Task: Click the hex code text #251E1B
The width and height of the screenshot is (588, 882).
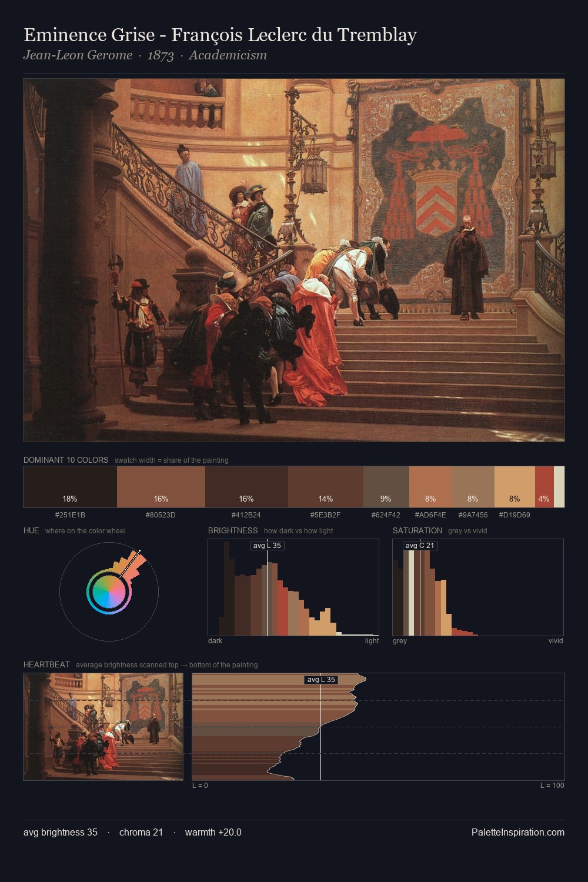Action: tap(70, 514)
